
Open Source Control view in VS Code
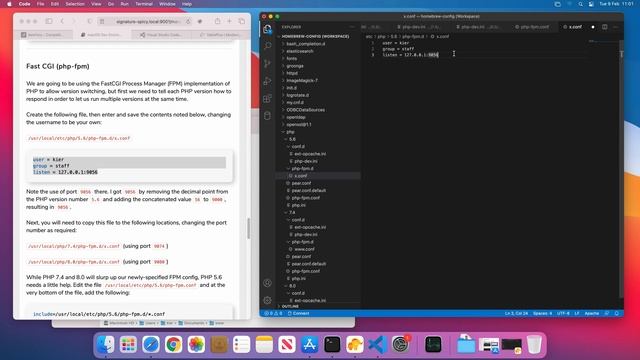pyautogui.click(x=267, y=63)
